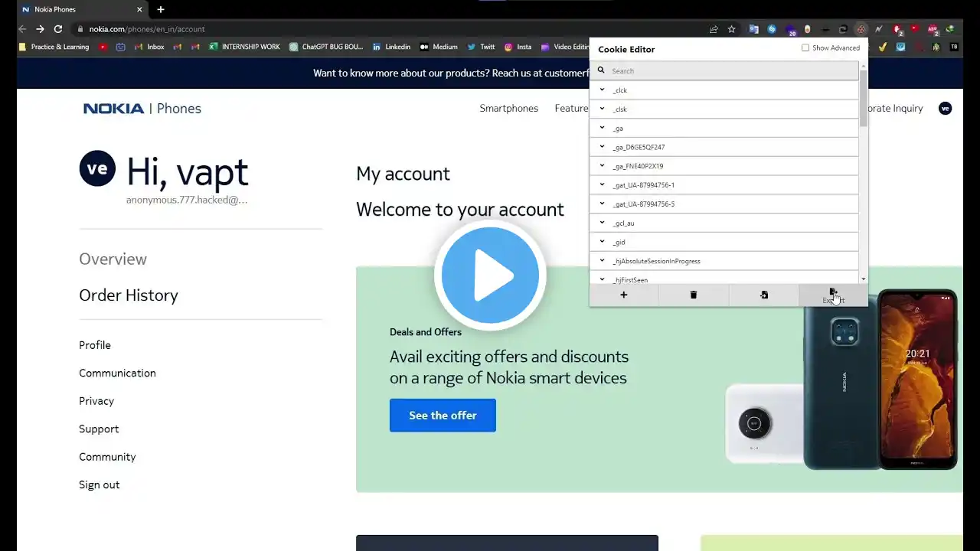Click the Sign out link
The width and height of the screenshot is (980, 551).
[100, 484]
